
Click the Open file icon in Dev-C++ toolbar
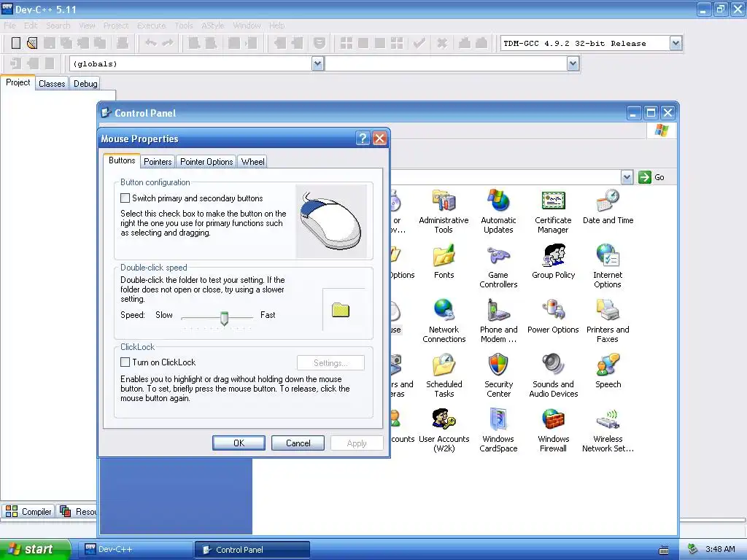pos(32,43)
